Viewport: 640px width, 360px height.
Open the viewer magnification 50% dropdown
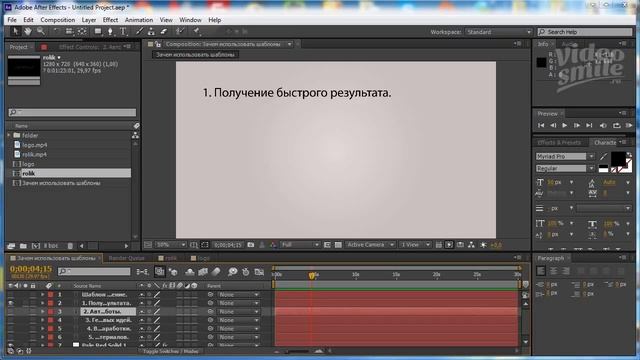(x=171, y=245)
